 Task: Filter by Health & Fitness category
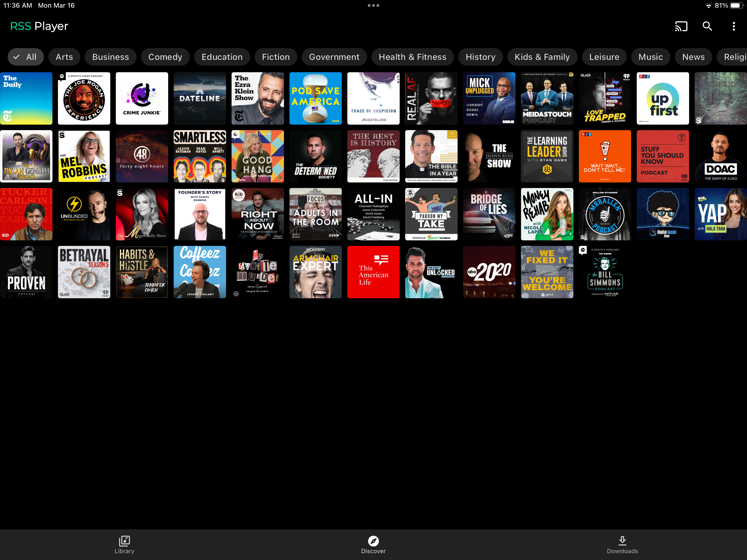click(x=412, y=57)
